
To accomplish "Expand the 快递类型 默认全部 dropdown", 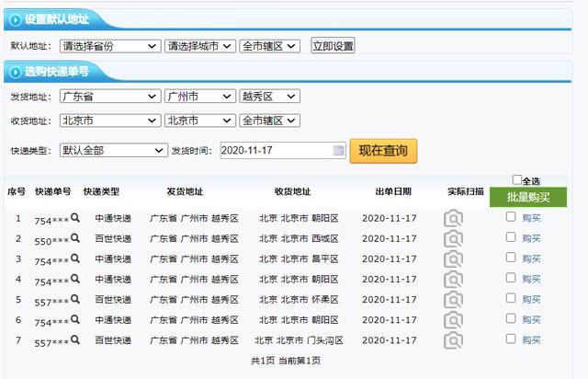I will (x=114, y=151).
